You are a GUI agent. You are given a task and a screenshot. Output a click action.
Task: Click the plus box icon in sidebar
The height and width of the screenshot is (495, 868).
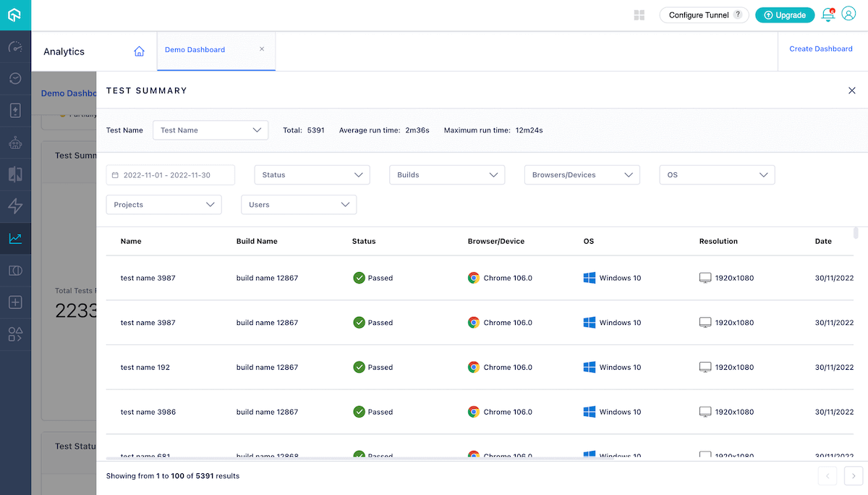coord(15,302)
